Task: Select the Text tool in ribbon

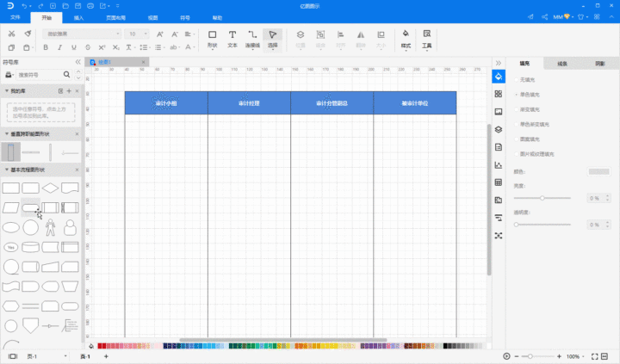Action: point(232,39)
